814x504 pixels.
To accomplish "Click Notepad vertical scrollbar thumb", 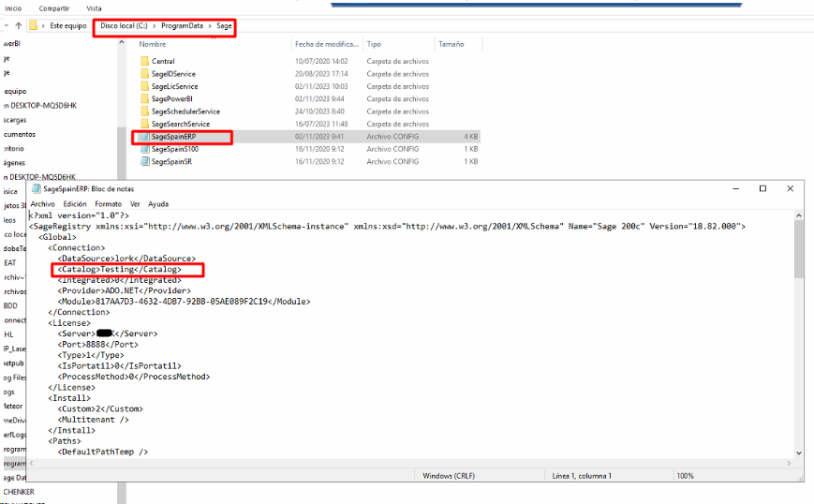I will click(799, 248).
